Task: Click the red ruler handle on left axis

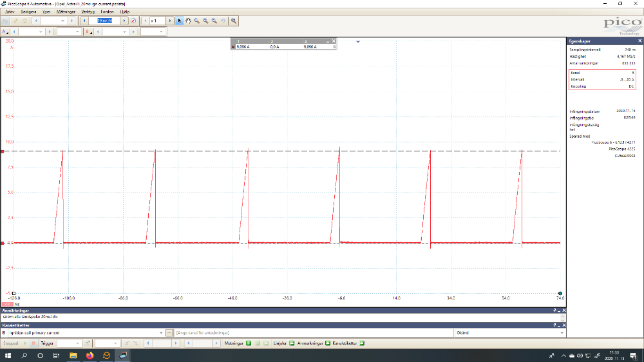Action: click(x=3, y=151)
